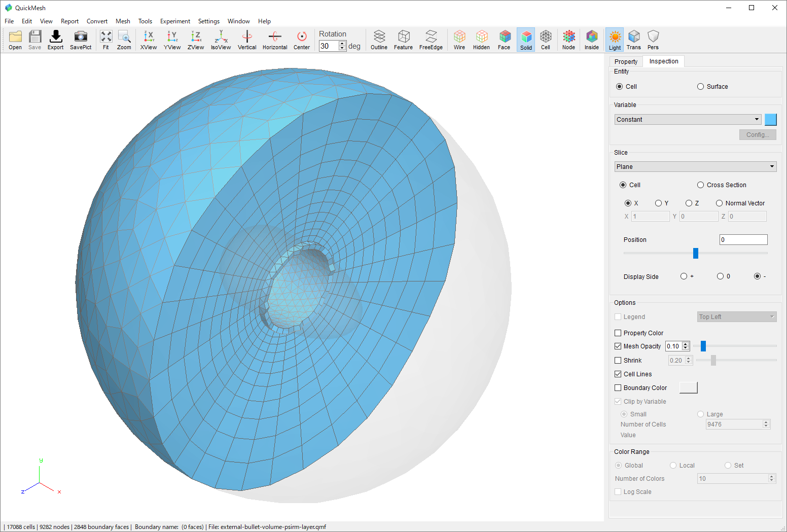
Task: Toggle the Node display icon
Action: click(x=569, y=40)
